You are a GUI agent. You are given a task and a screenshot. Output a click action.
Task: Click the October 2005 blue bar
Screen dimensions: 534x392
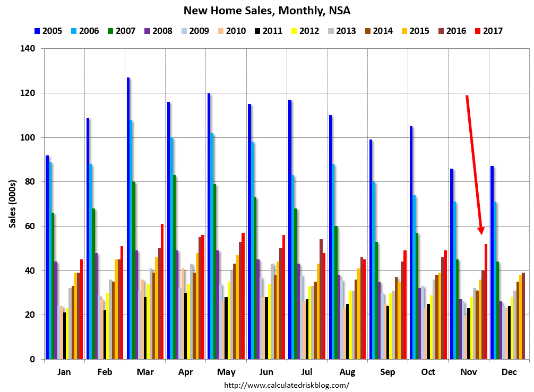coord(411,242)
